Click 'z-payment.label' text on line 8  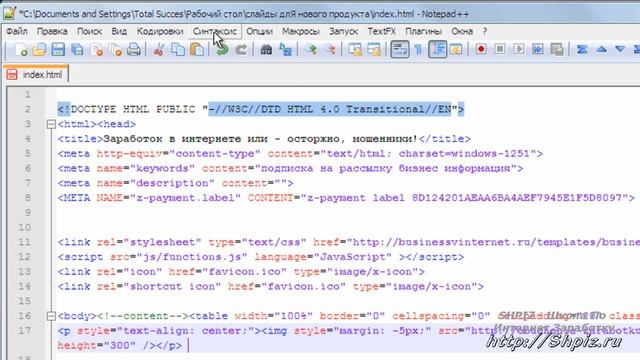point(185,198)
